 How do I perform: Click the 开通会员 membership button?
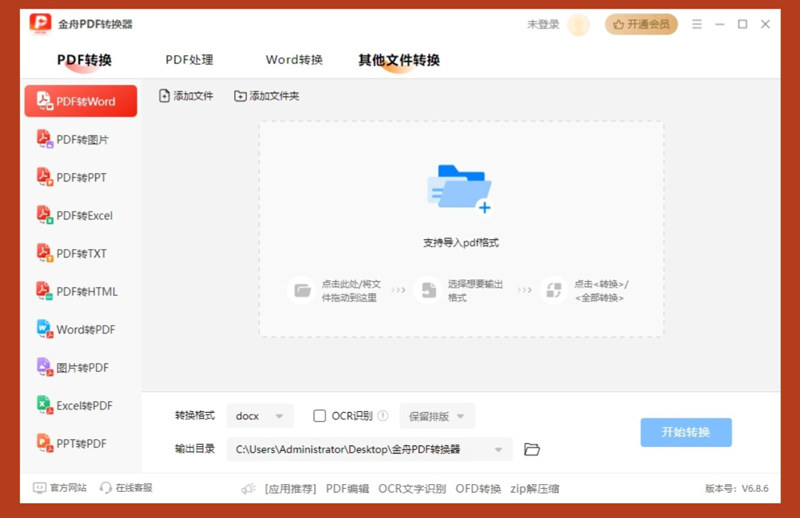[x=641, y=24]
